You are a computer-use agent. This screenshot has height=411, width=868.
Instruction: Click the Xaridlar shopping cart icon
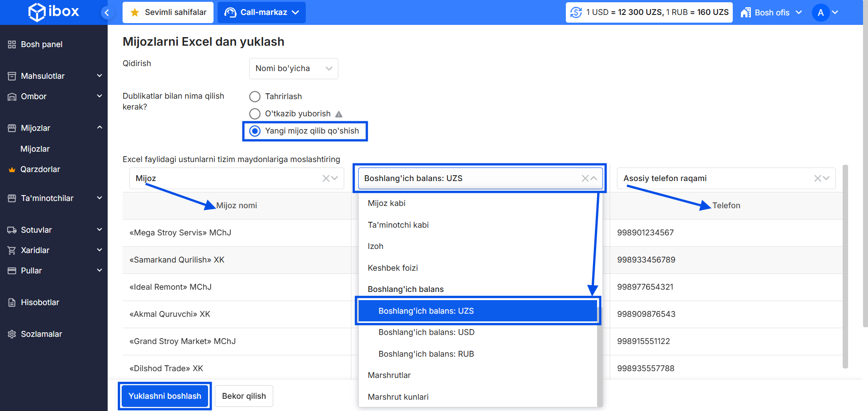[x=12, y=250]
